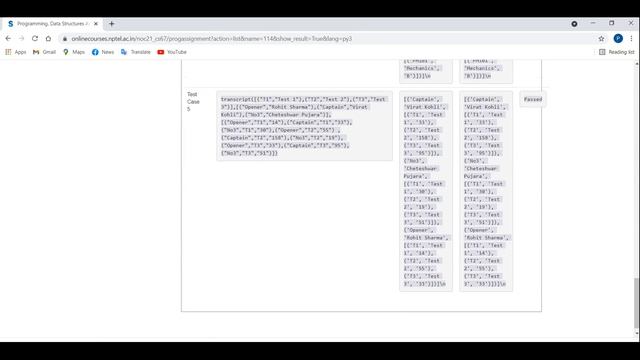
Task: Click the media control icon in the tab strip
Action: (574, 24)
